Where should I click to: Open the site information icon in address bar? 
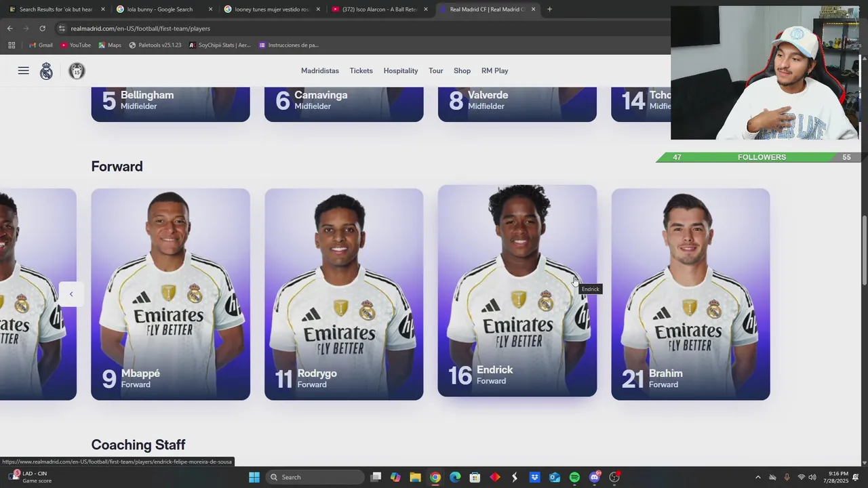pos(62,28)
